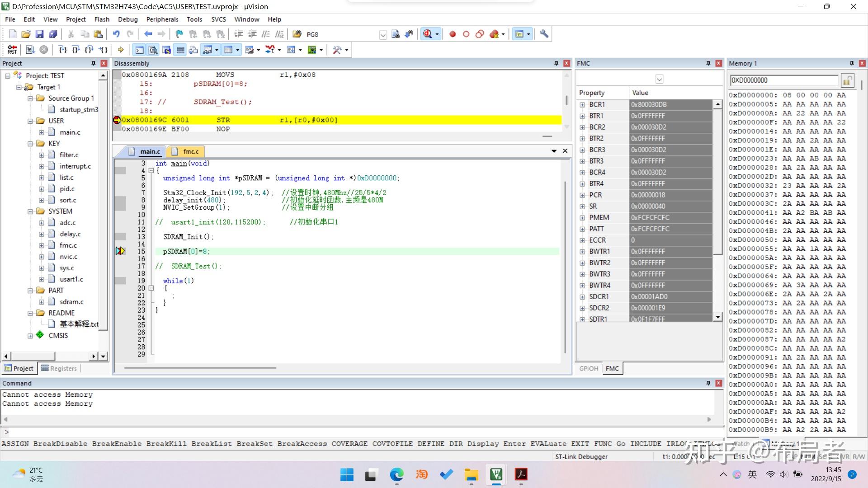Viewport: 868px width, 488px height.
Task: Click the Run program icon
Action: pos(30,50)
